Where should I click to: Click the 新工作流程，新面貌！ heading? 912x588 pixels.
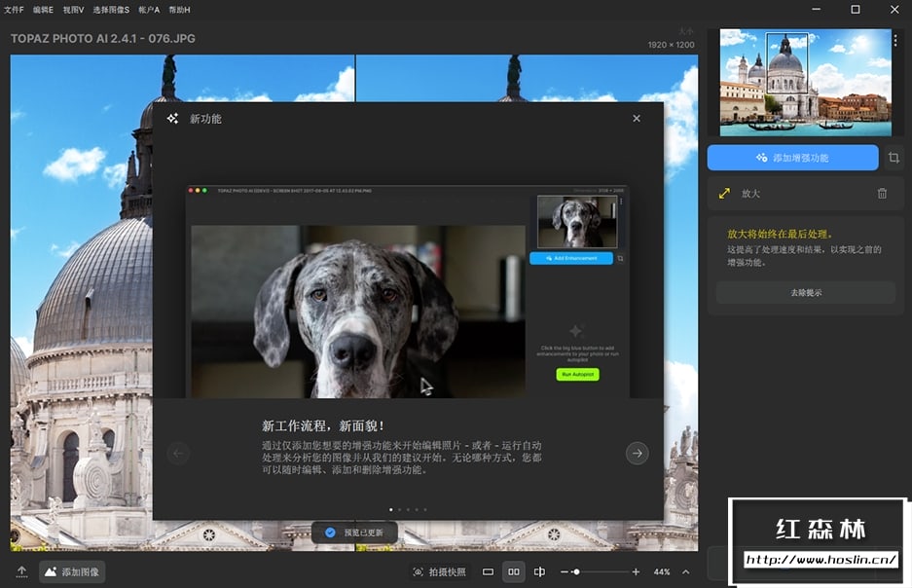pyautogui.click(x=323, y=425)
